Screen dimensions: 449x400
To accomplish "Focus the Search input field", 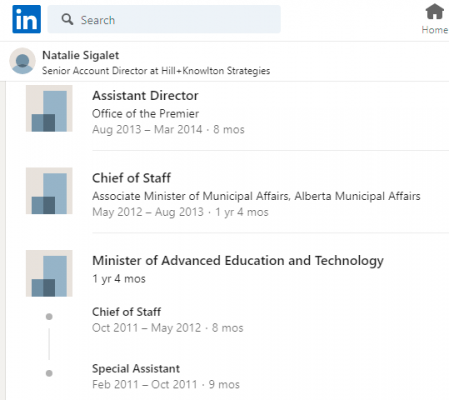I will [164, 19].
